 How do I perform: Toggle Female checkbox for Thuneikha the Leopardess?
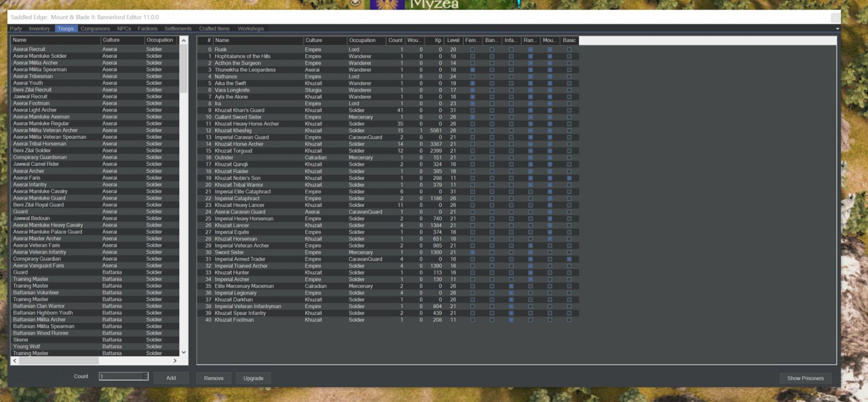(x=473, y=70)
